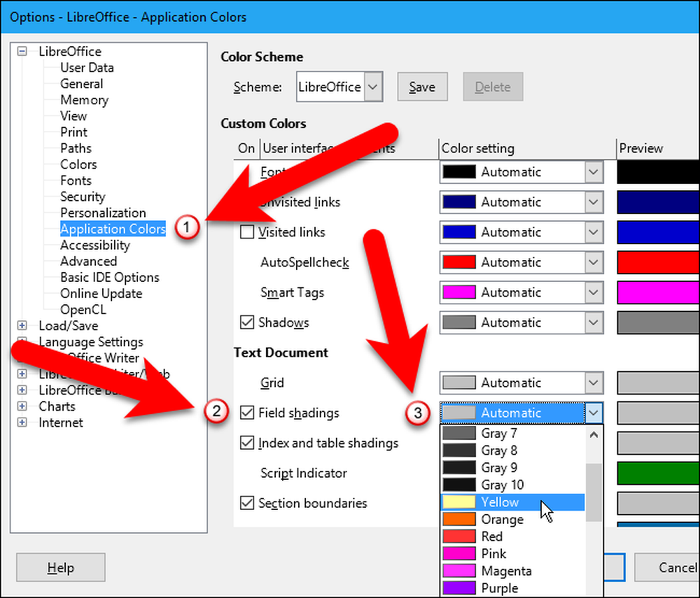Image resolution: width=700 pixels, height=598 pixels.
Task: Choose Gray 10 from the color list
Action: [x=513, y=485]
